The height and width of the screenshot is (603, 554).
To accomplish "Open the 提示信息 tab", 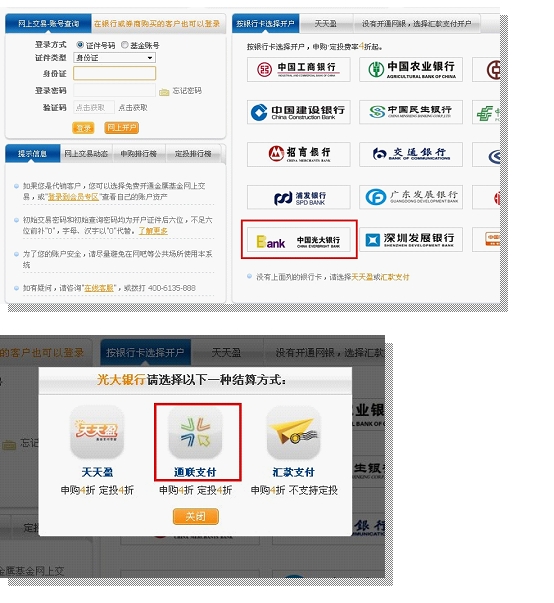I will 33,153.
